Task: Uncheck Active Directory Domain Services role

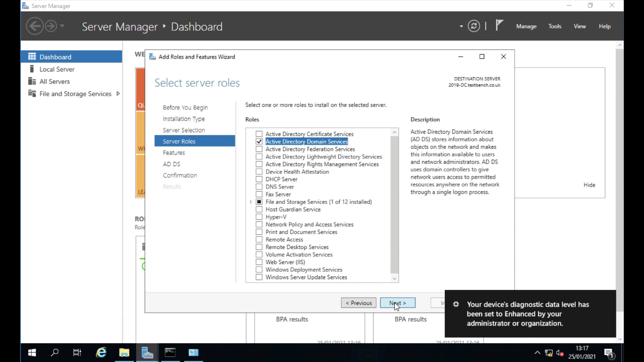Action: (259, 142)
